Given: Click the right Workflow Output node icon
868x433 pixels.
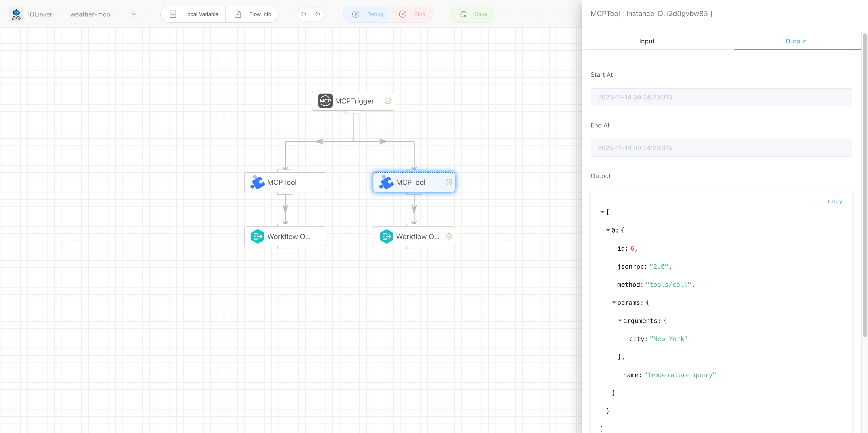Looking at the screenshot, I should (386, 237).
